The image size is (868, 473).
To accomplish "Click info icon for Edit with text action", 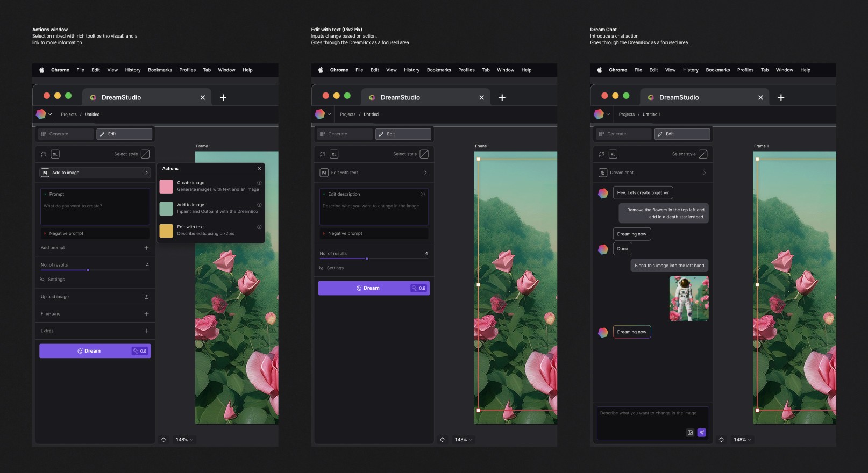I will tap(259, 227).
